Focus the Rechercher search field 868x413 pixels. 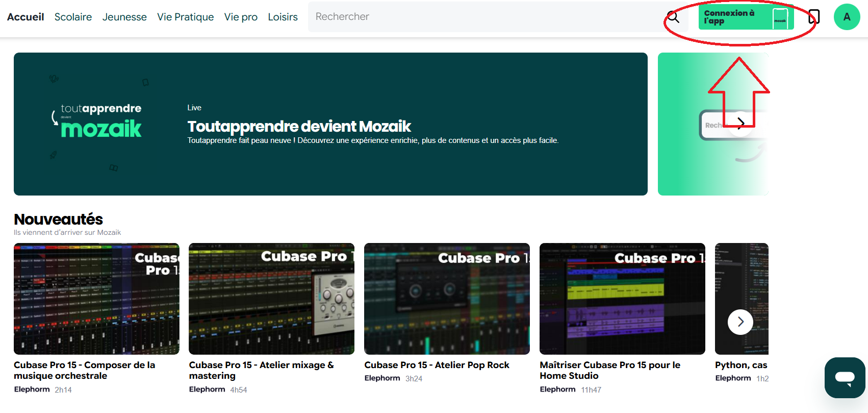coord(484,17)
